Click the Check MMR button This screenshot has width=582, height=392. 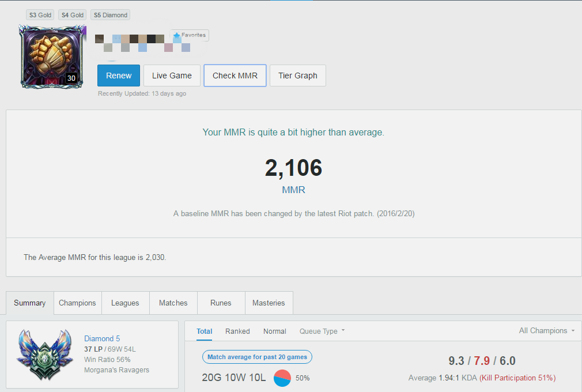pyautogui.click(x=235, y=76)
